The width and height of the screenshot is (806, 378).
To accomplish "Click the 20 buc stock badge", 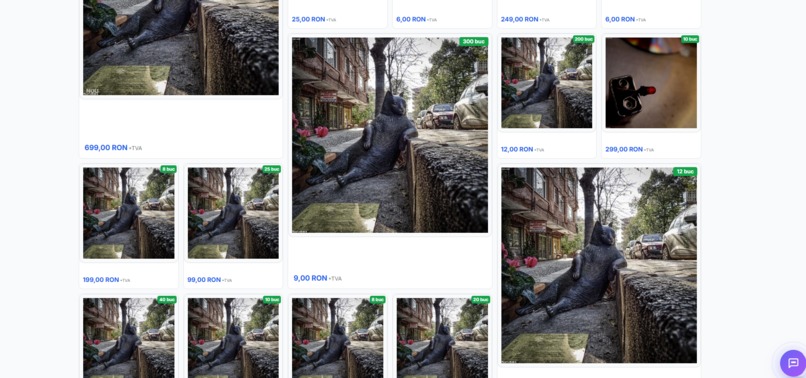I will pos(480,299).
